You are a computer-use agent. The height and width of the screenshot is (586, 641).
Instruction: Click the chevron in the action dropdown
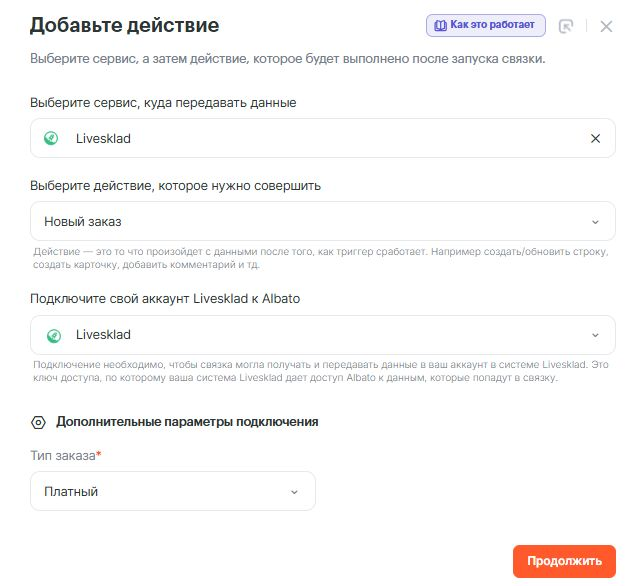coord(596,221)
